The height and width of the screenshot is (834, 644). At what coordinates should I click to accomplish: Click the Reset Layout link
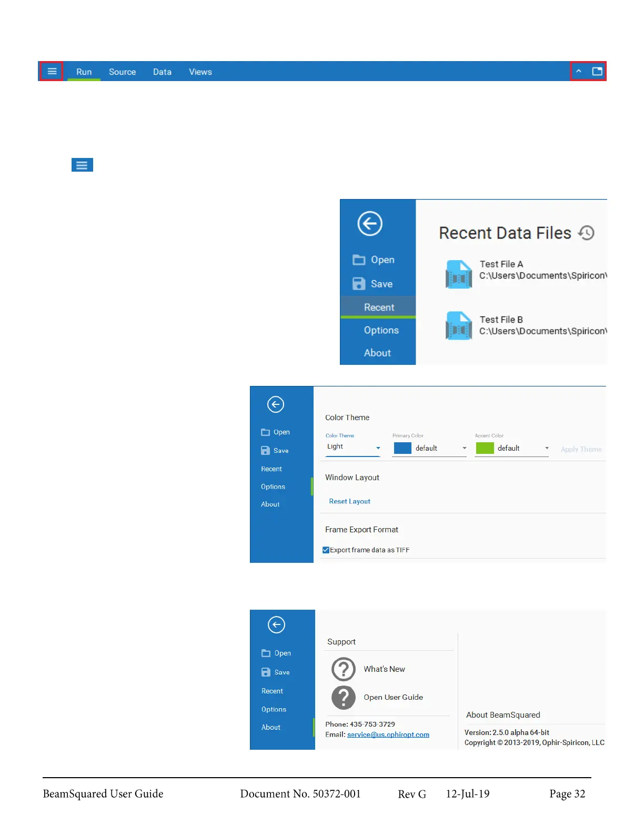pos(349,501)
